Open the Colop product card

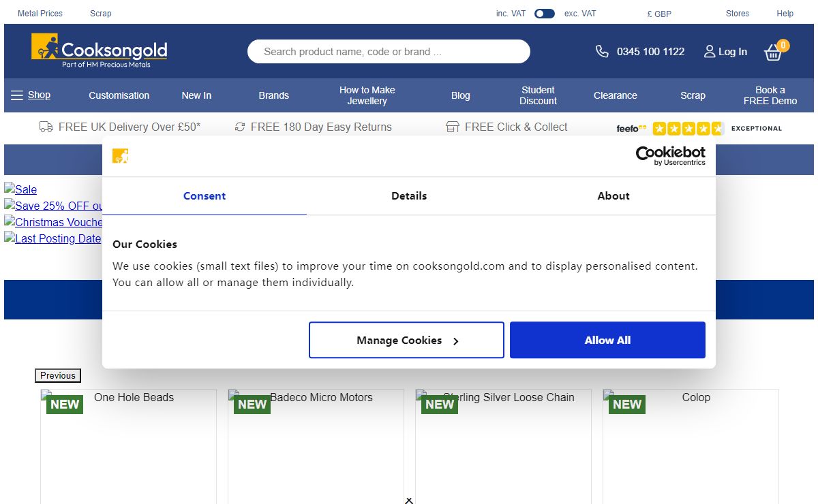pyautogui.click(x=691, y=446)
